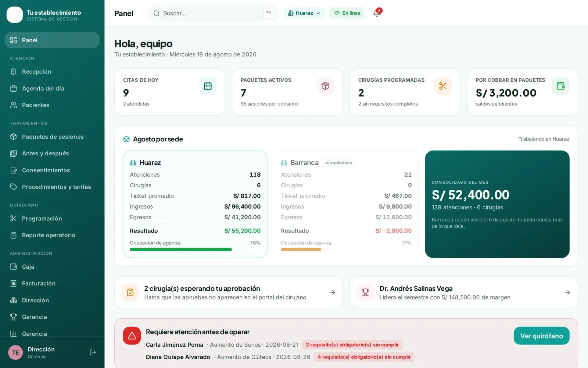Click the magnifier search icon
The width and height of the screenshot is (588, 368).
[x=157, y=13]
